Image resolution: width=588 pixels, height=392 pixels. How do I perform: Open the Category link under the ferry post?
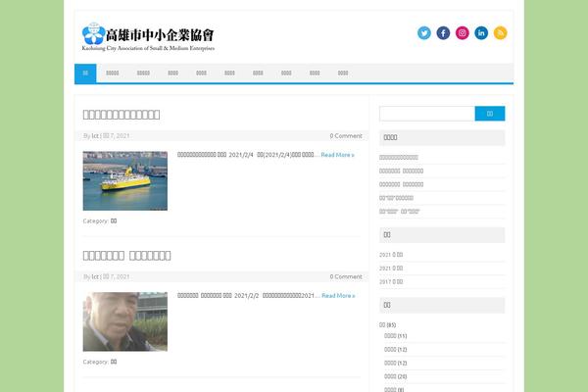(114, 220)
